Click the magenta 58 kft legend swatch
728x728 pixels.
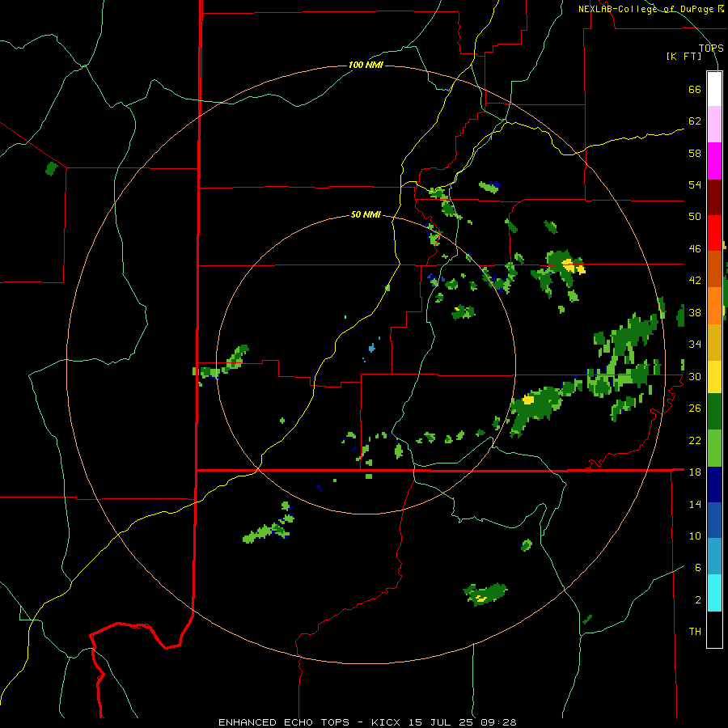[714, 161]
